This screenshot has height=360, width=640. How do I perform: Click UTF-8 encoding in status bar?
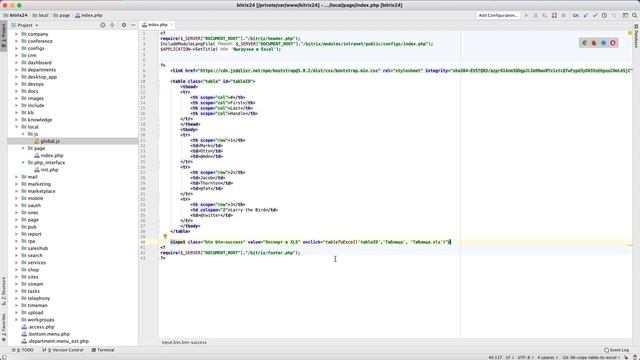524,357
